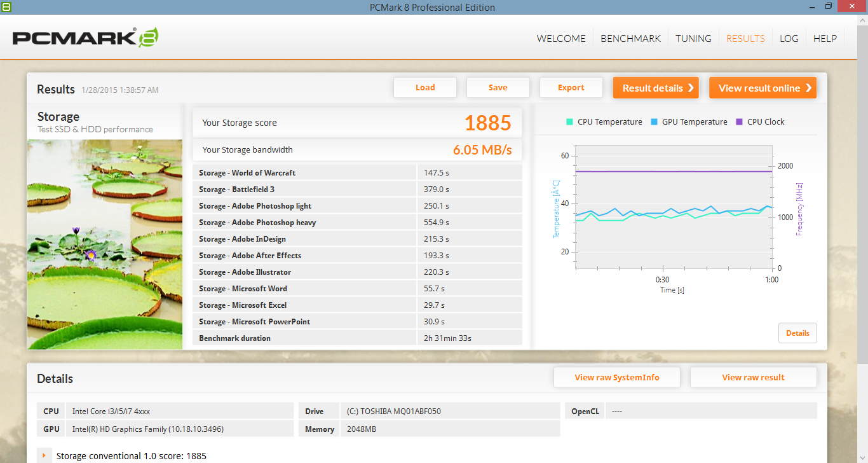Select Storage - Microsoft Word row
This screenshot has width=868, height=463.
[x=357, y=289]
